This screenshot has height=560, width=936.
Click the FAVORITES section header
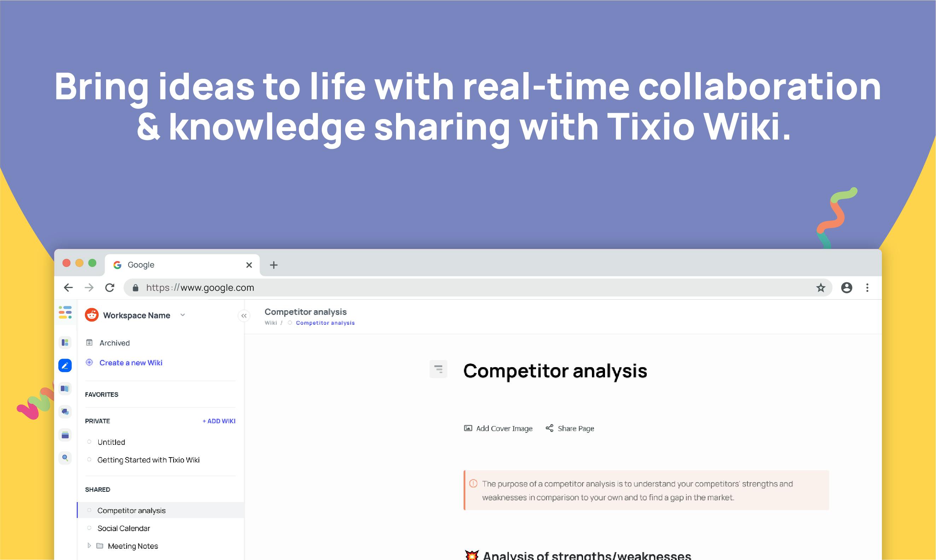click(x=101, y=394)
